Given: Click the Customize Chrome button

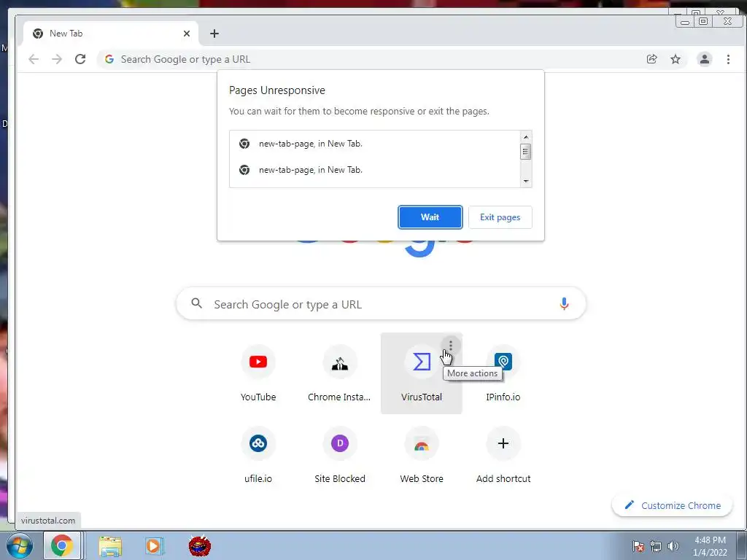Looking at the screenshot, I should pos(672,505).
